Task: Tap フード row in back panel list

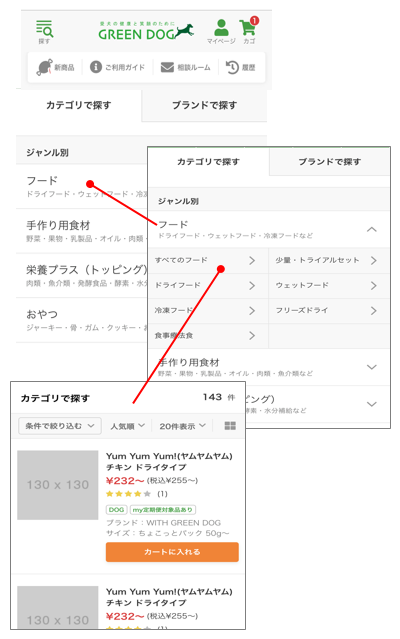Action: (81, 187)
